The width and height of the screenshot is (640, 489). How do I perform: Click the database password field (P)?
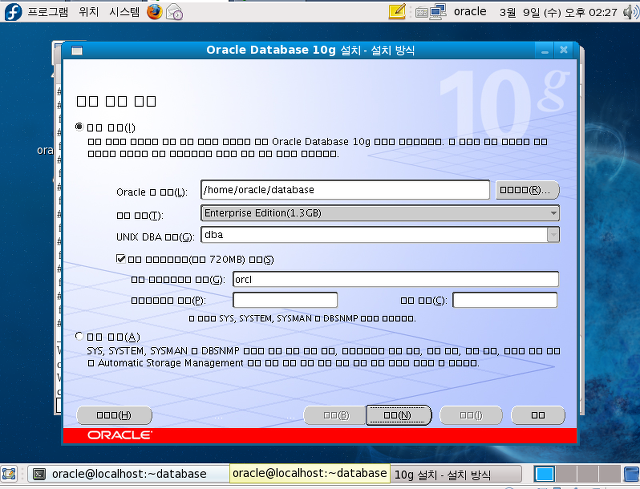tap(285, 300)
